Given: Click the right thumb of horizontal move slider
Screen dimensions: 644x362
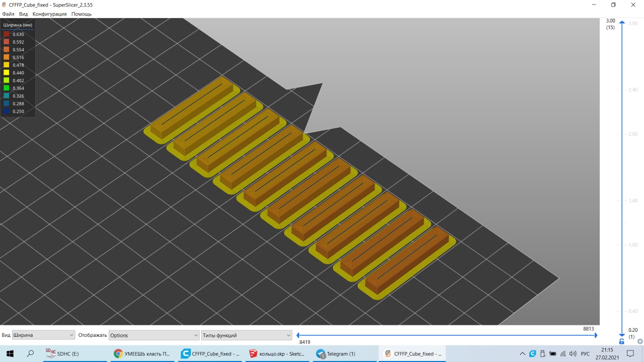Looking at the screenshot, I should coord(596,335).
